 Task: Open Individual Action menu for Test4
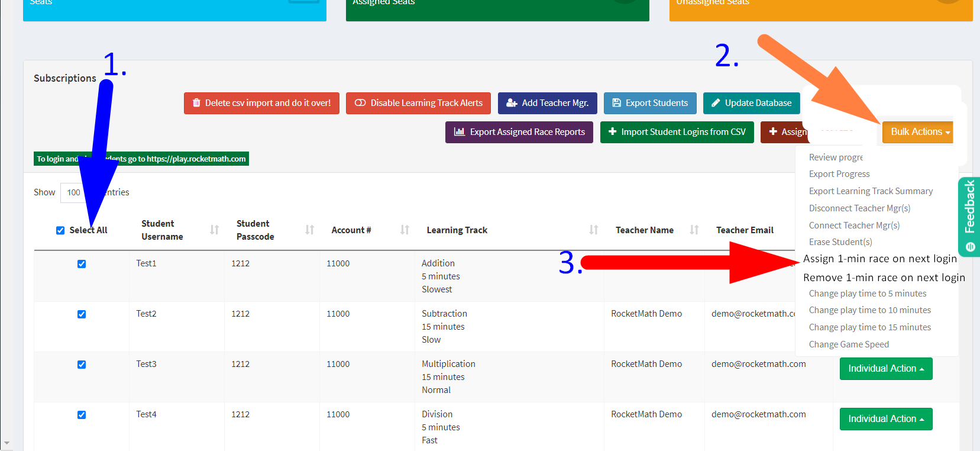point(885,419)
